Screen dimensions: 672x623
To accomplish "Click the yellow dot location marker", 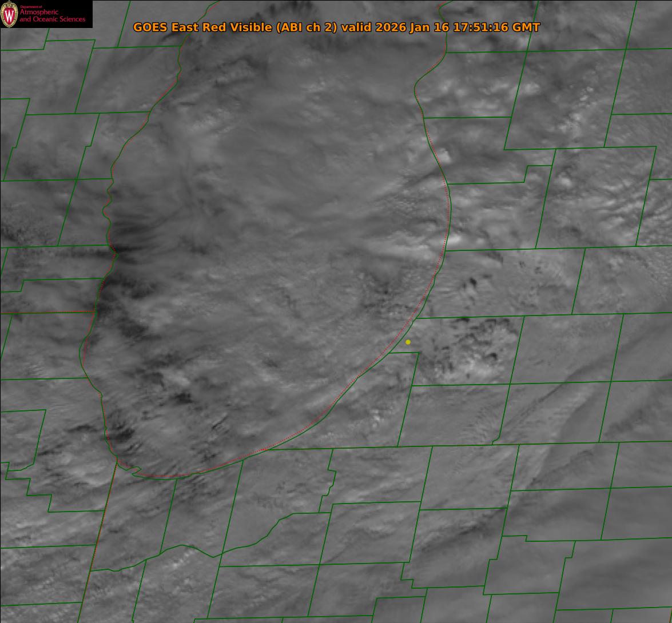I will [408, 342].
